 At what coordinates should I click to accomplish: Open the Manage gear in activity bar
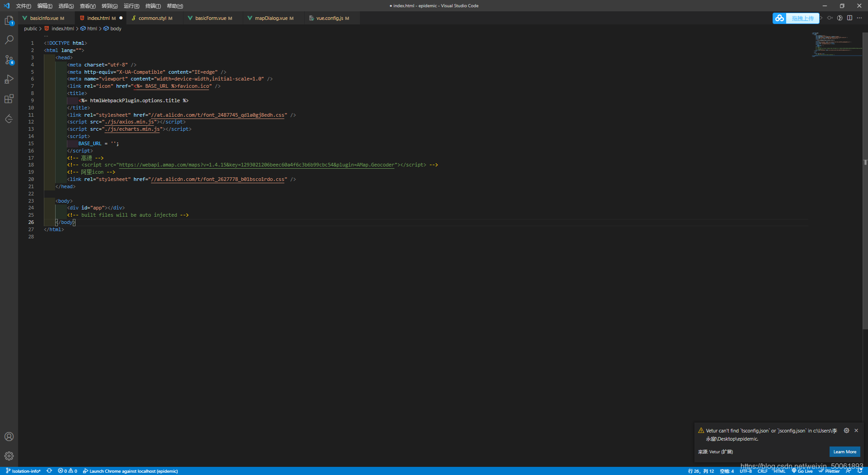point(9,456)
